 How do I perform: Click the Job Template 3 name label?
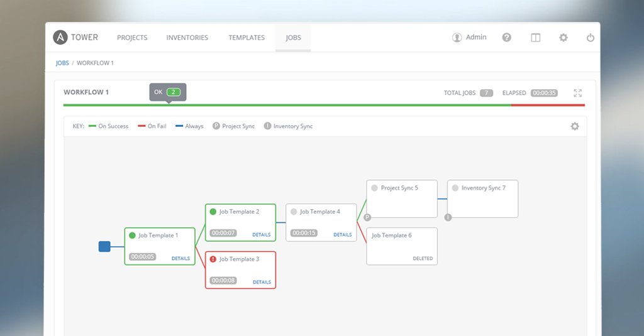[239, 259]
